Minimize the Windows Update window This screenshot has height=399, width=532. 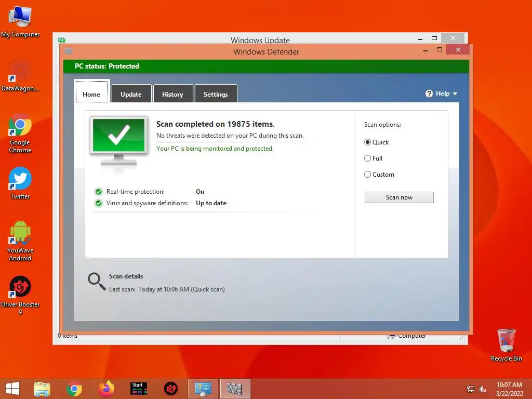point(420,38)
